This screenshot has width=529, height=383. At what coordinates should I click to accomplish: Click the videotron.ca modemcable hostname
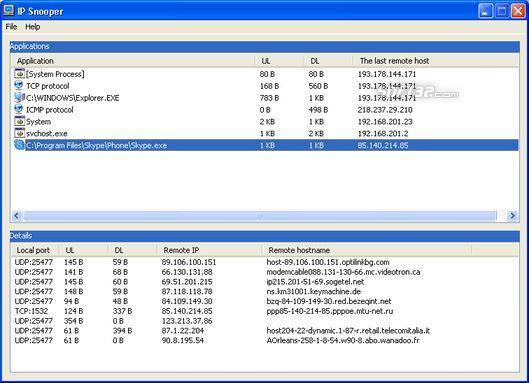coord(343,272)
